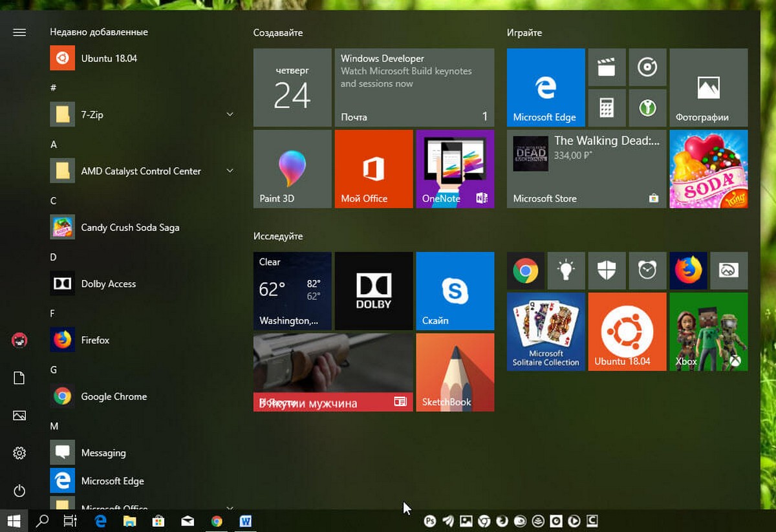The image size is (776, 532).
Task: Open Word from taskbar
Action: 246,520
